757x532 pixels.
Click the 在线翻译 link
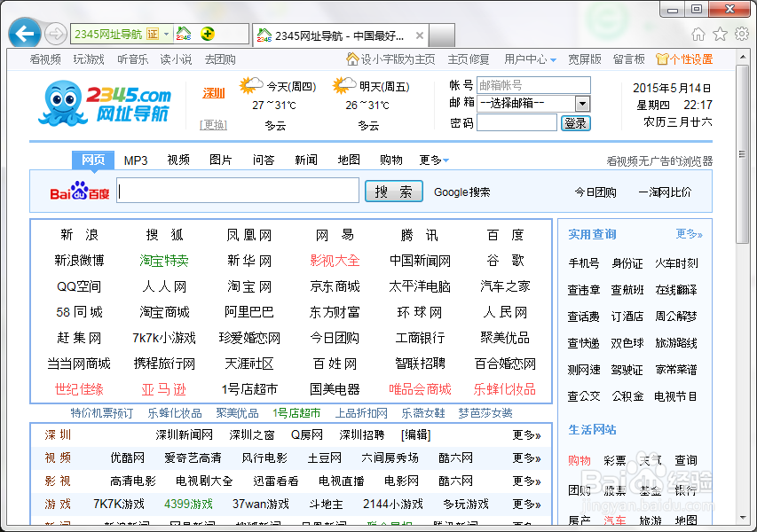(676, 290)
